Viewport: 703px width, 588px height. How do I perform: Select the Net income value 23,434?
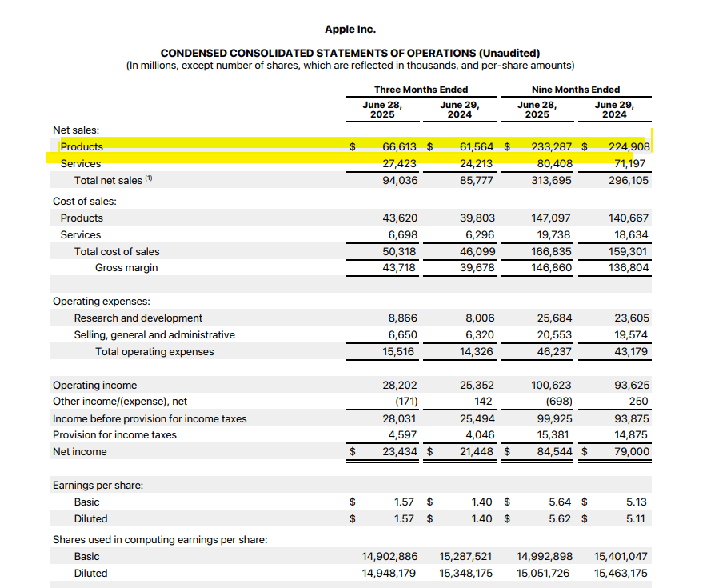400,452
